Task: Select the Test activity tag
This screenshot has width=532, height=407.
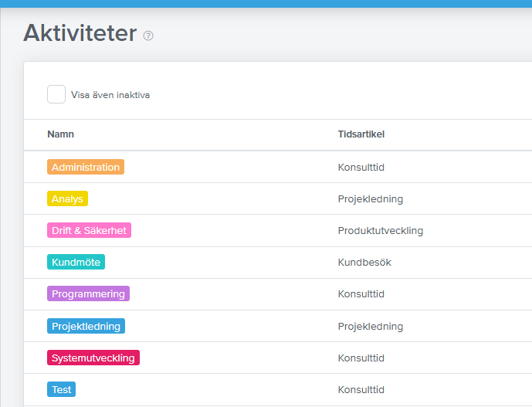Action: (x=62, y=389)
